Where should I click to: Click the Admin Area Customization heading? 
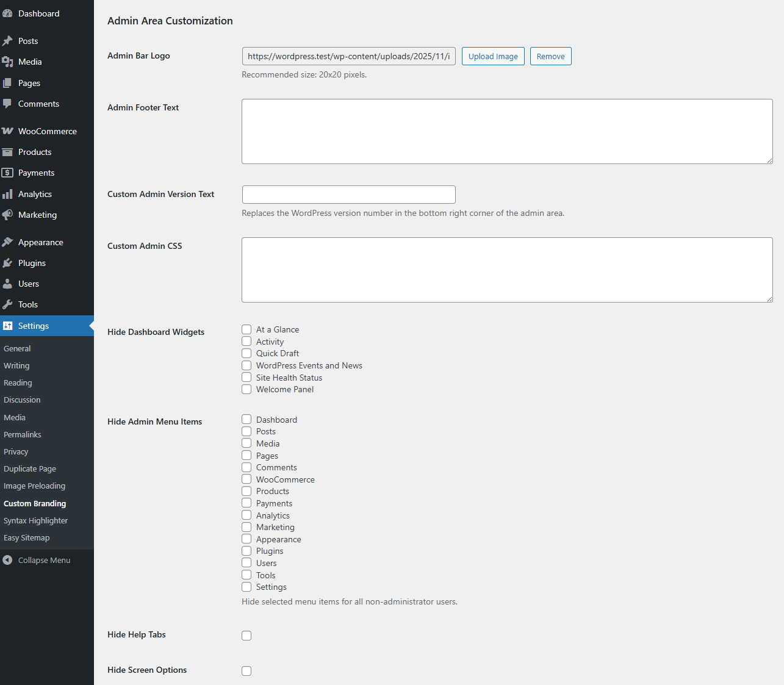[170, 21]
